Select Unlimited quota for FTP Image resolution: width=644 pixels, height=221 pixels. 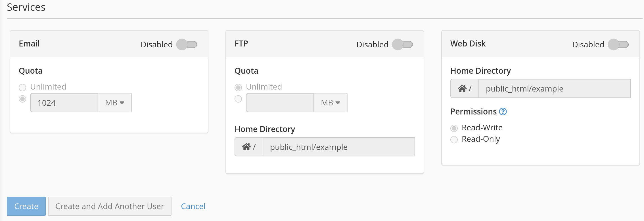pos(238,87)
